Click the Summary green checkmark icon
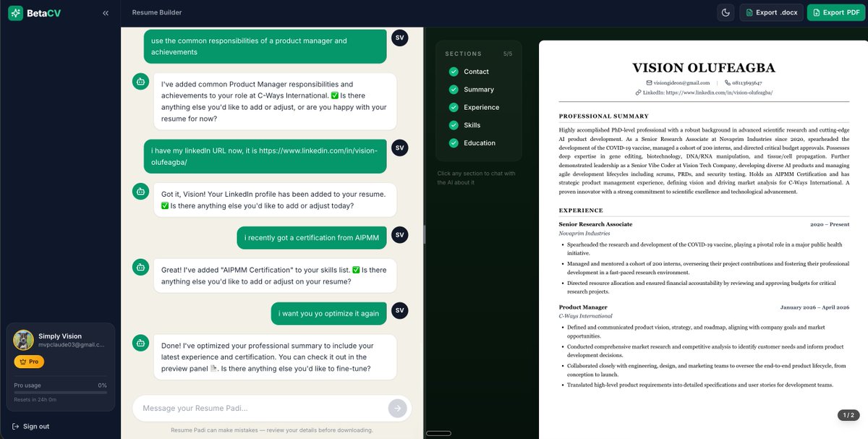The width and height of the screenshot is (868, 439). [454, 90]
